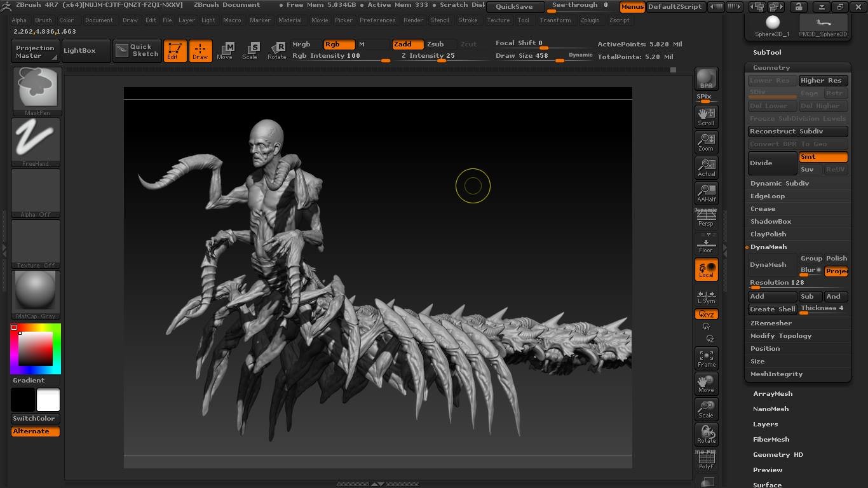Click the Divide button
Image resolution: width=868 pixels, height=488 pixels.
pos(772,163)
